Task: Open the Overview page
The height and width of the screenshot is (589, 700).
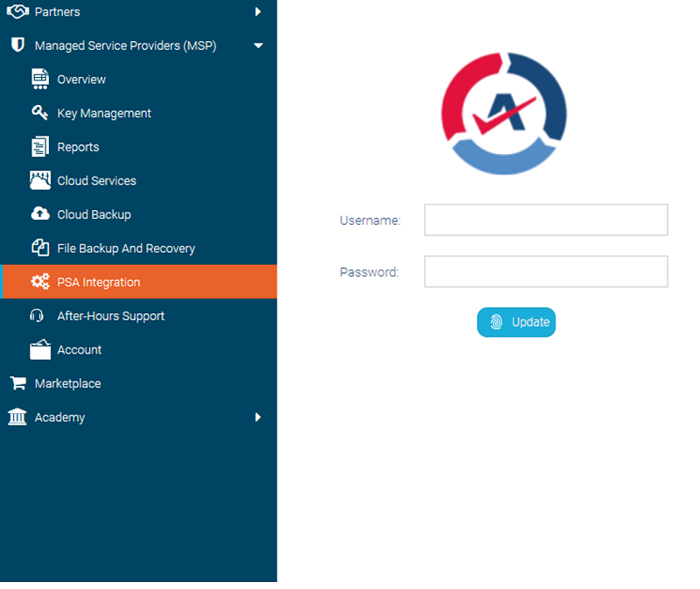Action: 138,79
